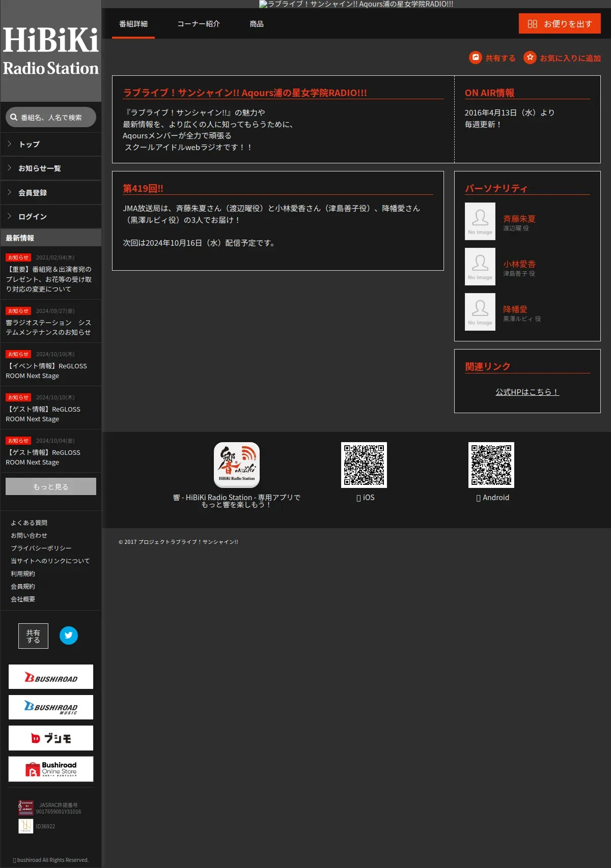The image size is (611, 868).
Task: Click the 第419回!! episode heading
Action: point(143,188)
